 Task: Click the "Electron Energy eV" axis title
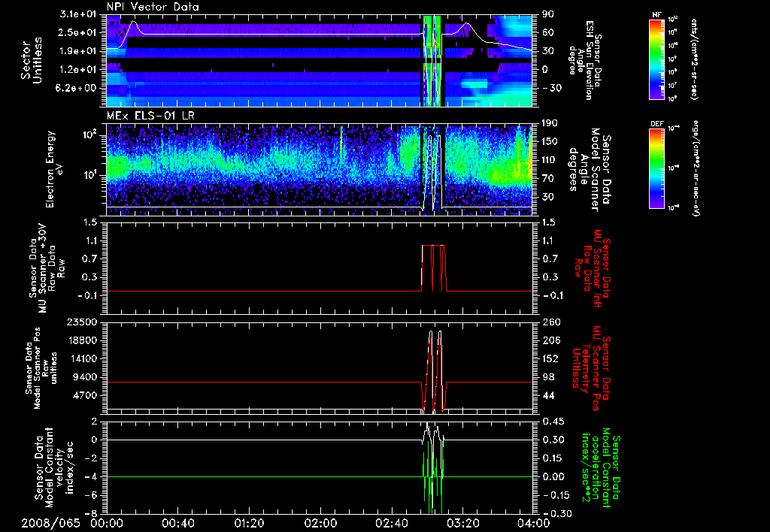tap(56, 169)
